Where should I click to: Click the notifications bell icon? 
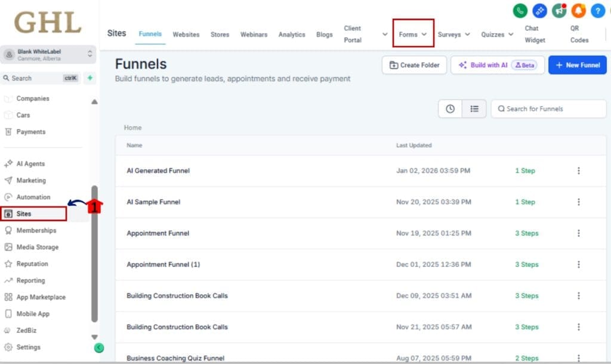pos(578,11)
